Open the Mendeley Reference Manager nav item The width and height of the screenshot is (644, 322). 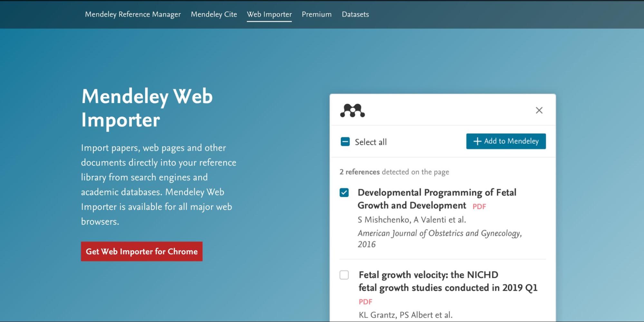tap(133, 14)
